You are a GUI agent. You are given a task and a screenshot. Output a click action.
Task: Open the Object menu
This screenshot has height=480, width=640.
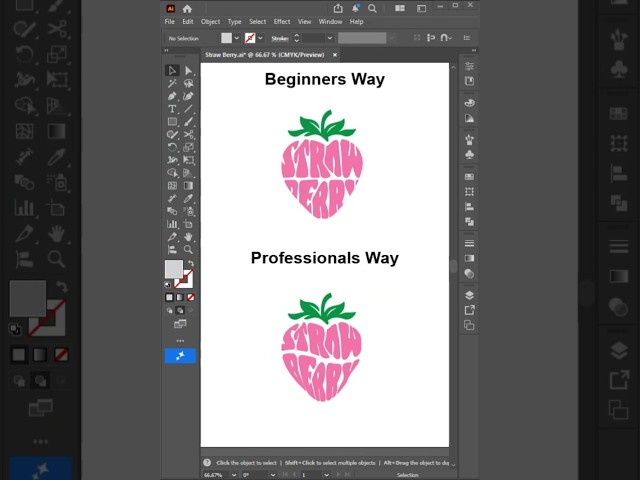(x=210, y=22)
